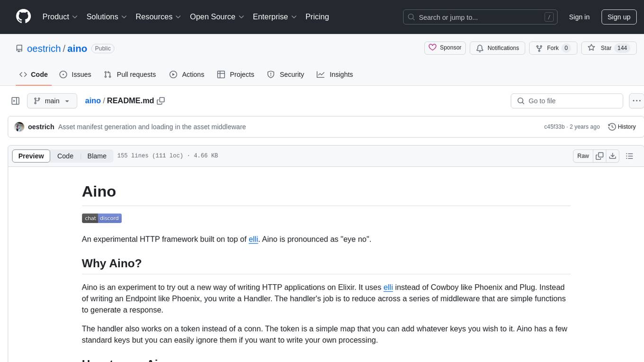
Task: Sponsor this repository with the heart button
Action: tap(445, 48)
